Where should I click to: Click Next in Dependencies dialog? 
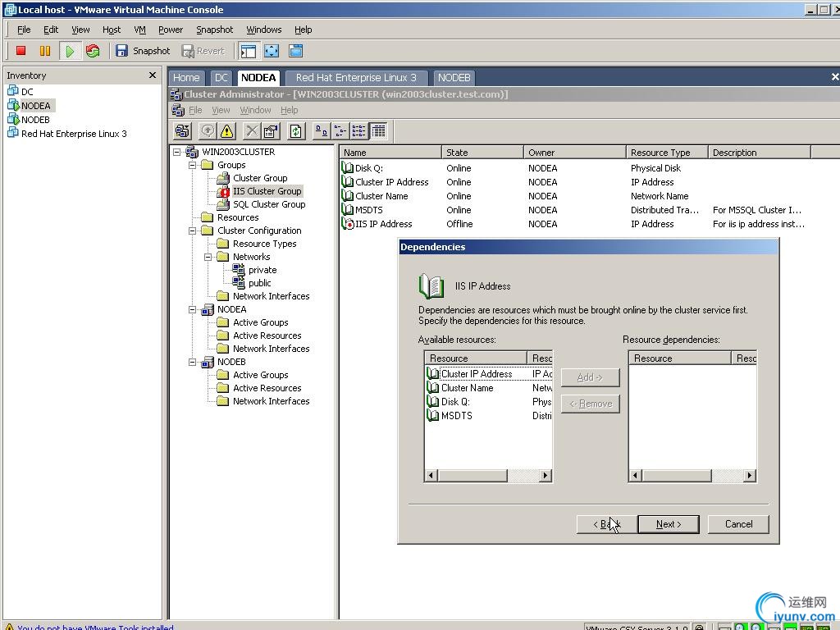[669, 524]
